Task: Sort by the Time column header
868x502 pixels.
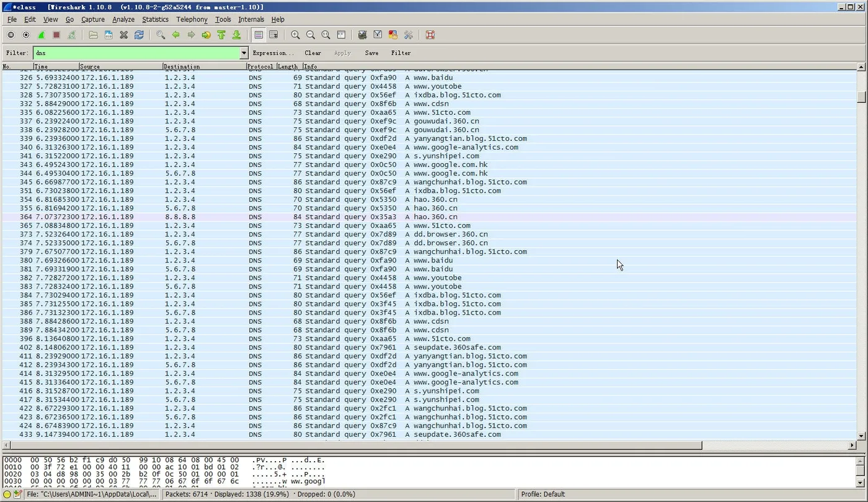Action: 56,66
